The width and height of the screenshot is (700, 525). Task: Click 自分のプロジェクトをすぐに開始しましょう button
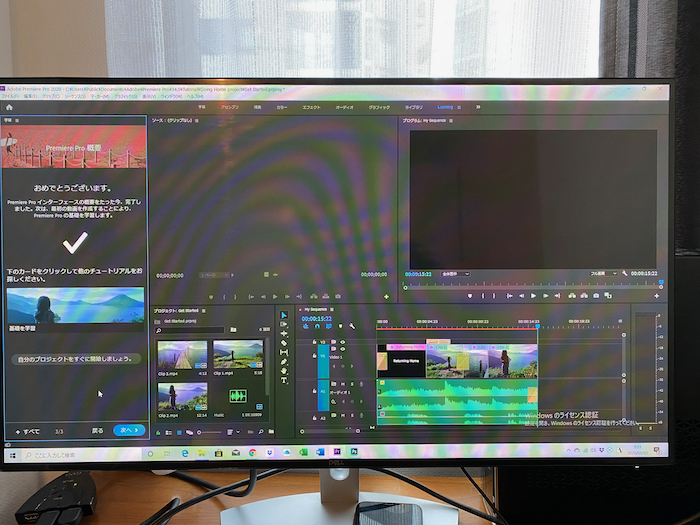75,359
